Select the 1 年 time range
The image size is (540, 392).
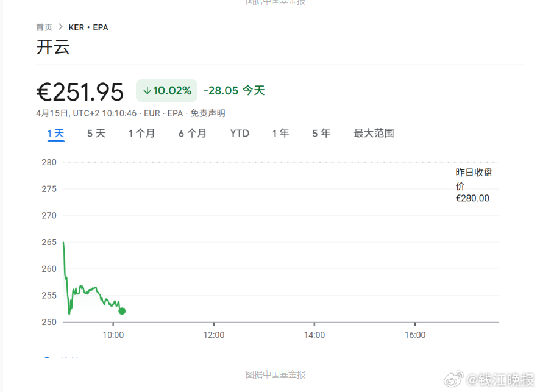280,133
